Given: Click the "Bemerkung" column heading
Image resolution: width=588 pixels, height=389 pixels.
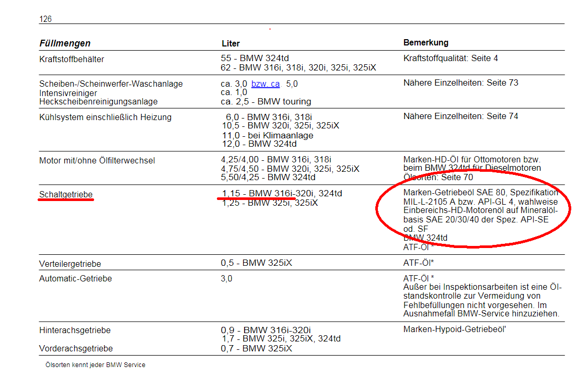Looking at the screenshot, I should tap(425, 43).
